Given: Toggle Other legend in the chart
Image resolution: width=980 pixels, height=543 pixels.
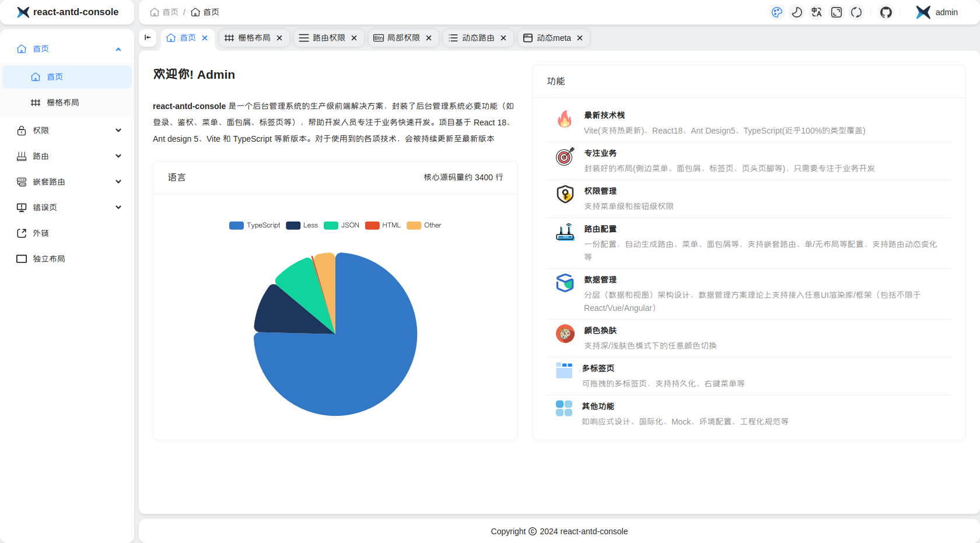Looking at the screenshot, I should point(424,226).
